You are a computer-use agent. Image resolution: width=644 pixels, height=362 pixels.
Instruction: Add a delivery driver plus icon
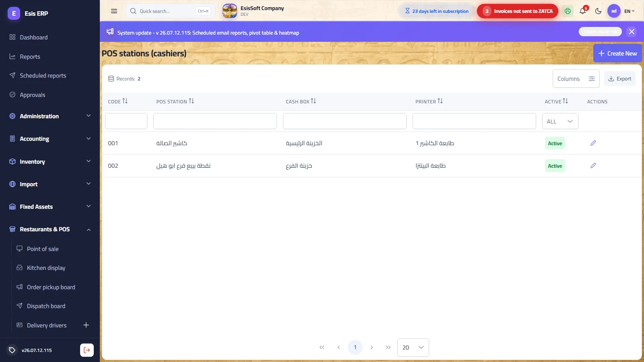click(86, 325)
